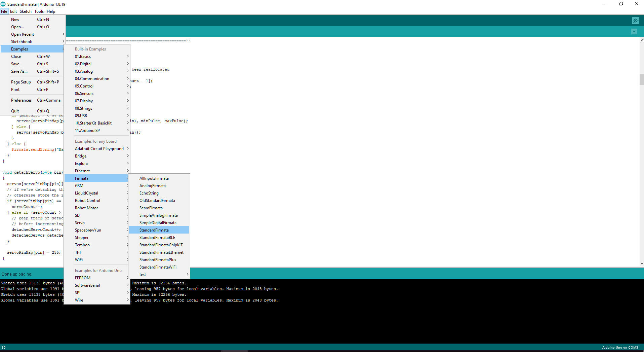Viewport: 644px width, 352px height.
Task: Load the AllInputsFirmata example
Action: [159, 178]
